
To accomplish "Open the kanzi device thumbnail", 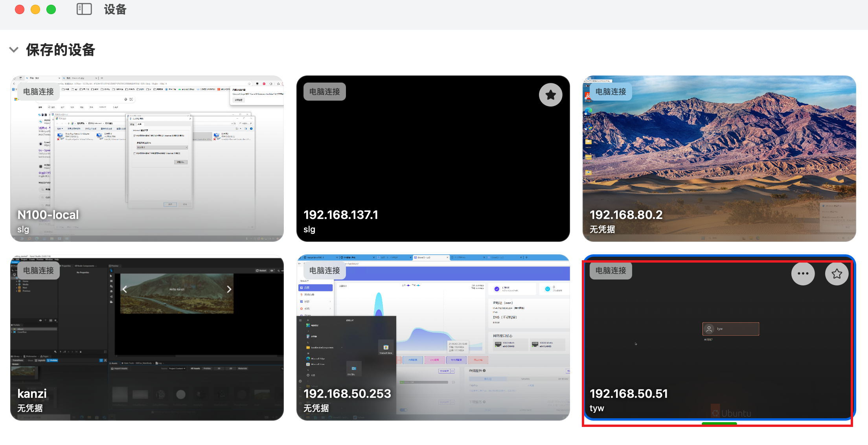I will pos(147,337).
